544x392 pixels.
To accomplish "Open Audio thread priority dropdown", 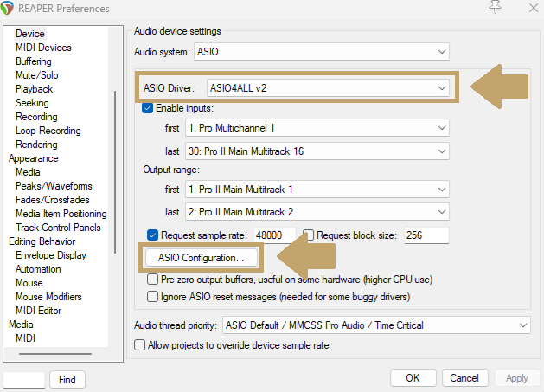I will click(376, 325).
